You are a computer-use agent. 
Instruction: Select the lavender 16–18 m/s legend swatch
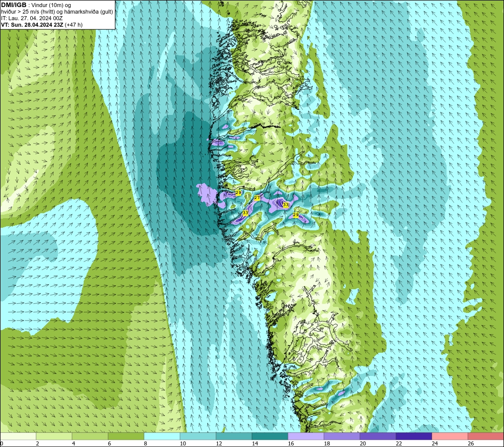pos(306,436)
